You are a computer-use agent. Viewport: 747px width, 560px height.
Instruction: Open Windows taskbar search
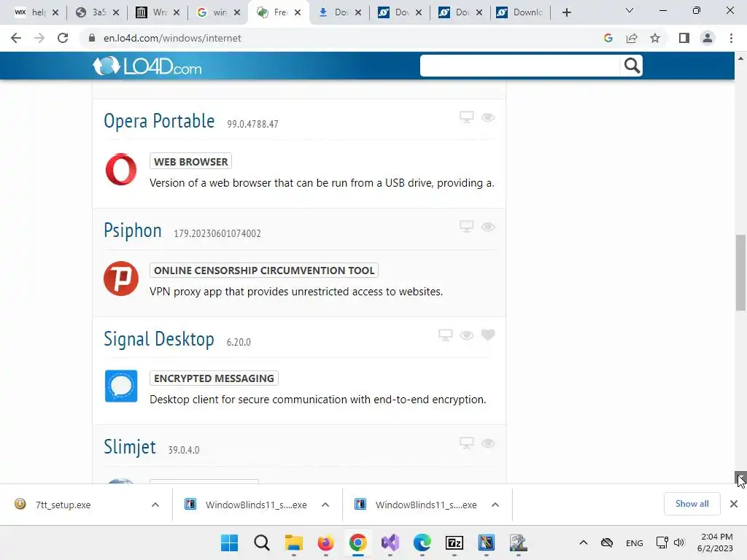[262, 542]
